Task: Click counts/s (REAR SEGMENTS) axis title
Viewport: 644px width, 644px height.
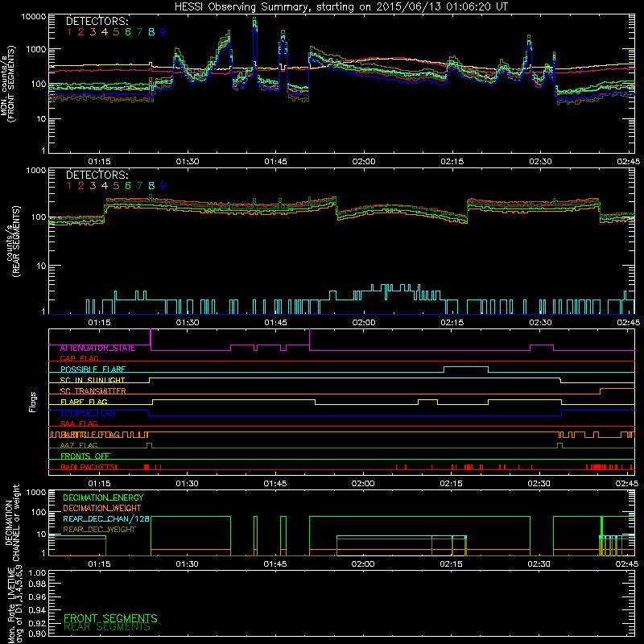Action: tap(14, 241)
